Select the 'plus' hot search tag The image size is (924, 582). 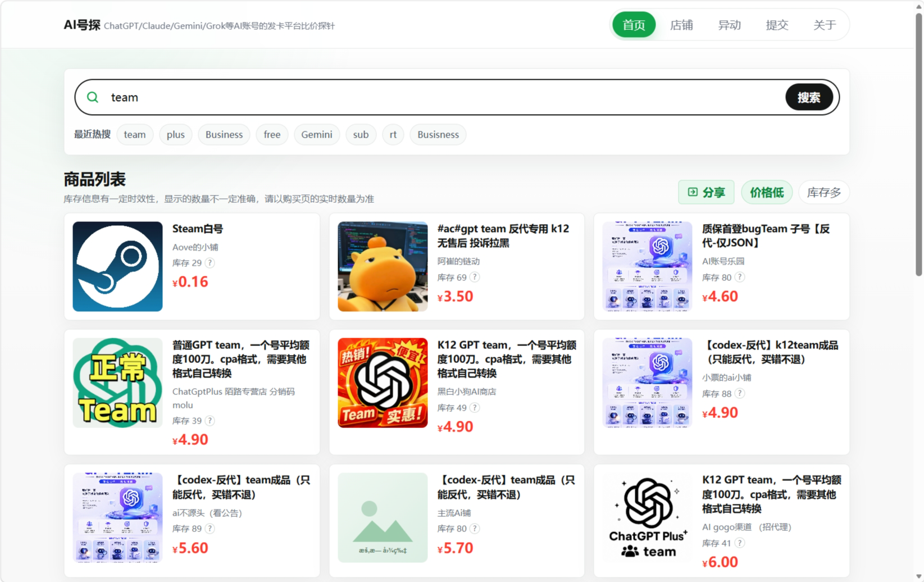point(176,134)
